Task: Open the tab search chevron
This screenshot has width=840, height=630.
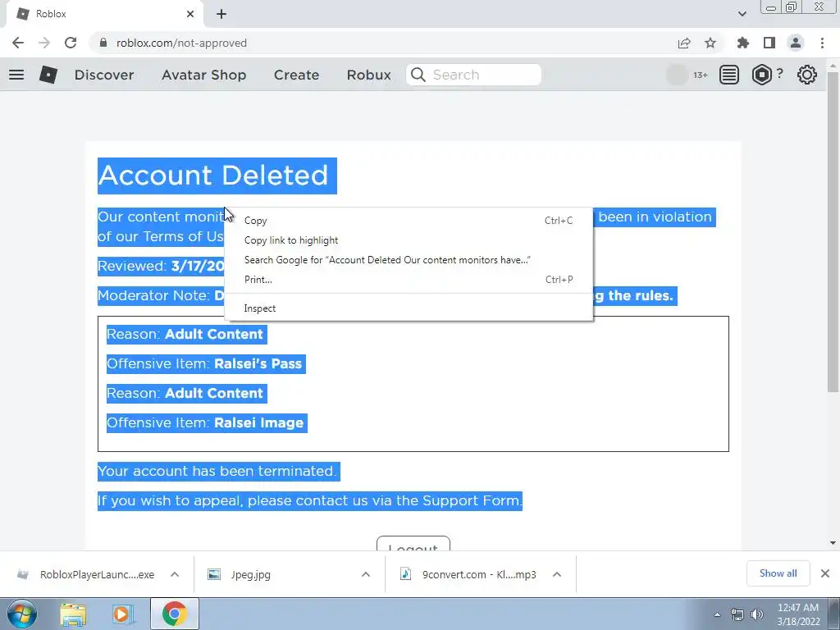Action: pyautogui.click(x=742, y=14)
